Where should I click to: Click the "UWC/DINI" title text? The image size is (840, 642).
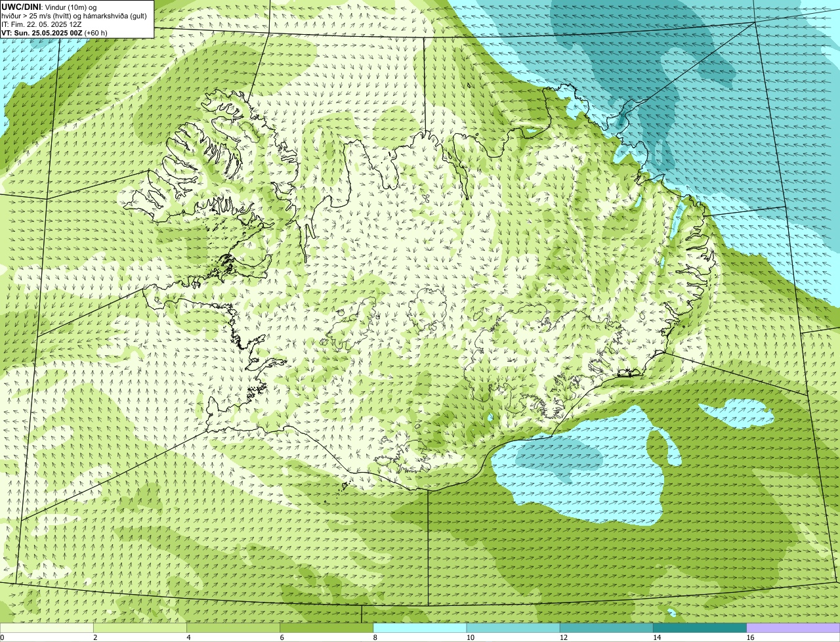coord(21,7)
